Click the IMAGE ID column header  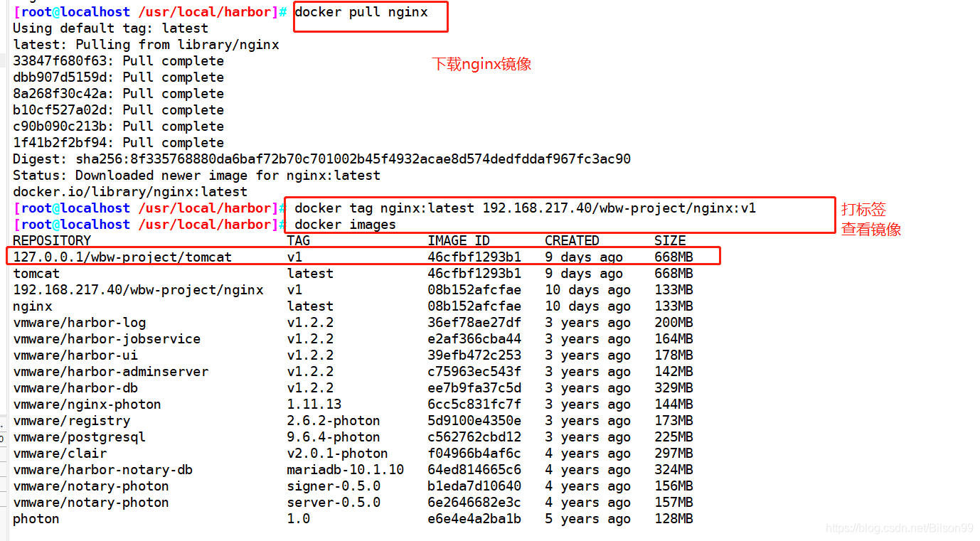click(459, 241)
